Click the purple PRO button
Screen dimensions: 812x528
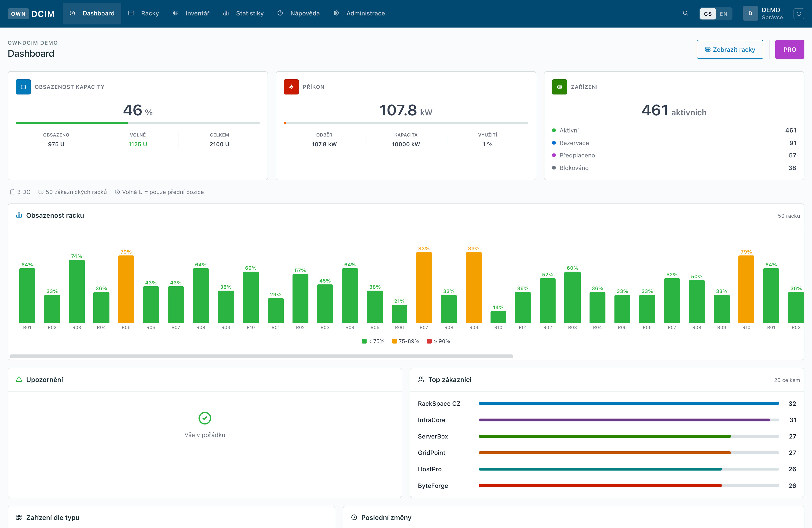(789, 49)
